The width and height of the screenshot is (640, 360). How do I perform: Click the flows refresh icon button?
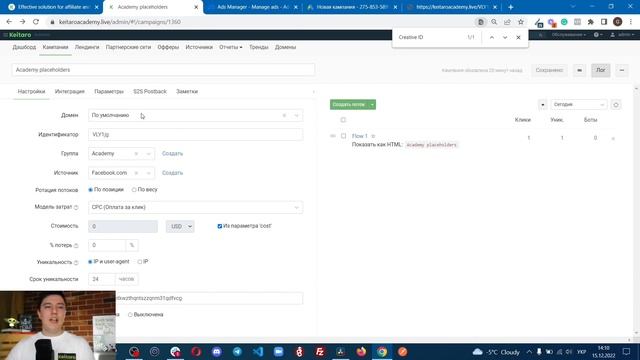(616, 105)
